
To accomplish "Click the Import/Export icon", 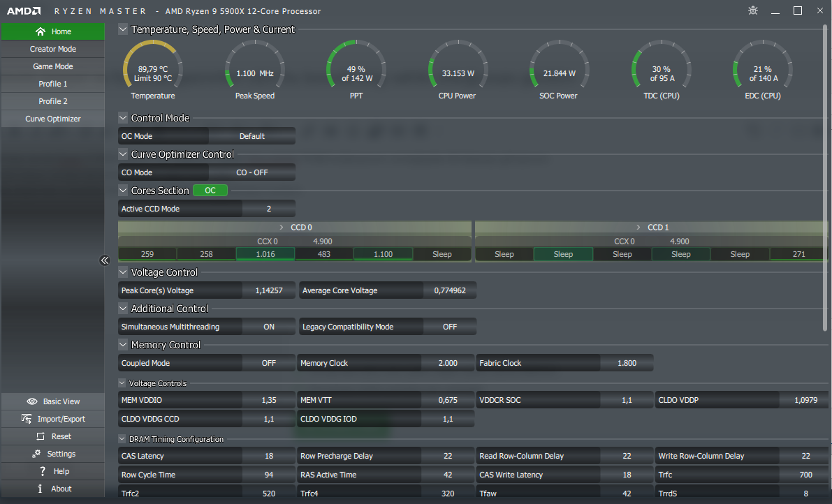I will click(x=27, y=419).
